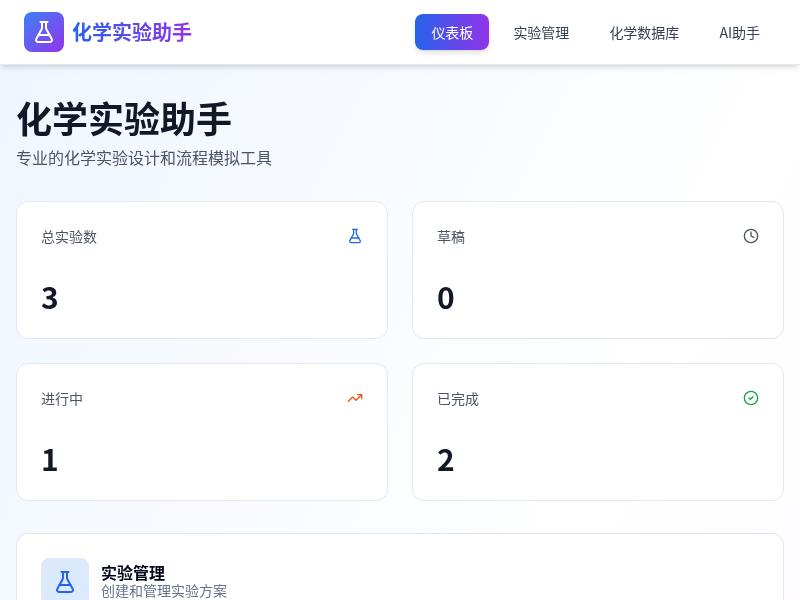
Task: Click the value 2 in 已完成
Action: (445, 460)
